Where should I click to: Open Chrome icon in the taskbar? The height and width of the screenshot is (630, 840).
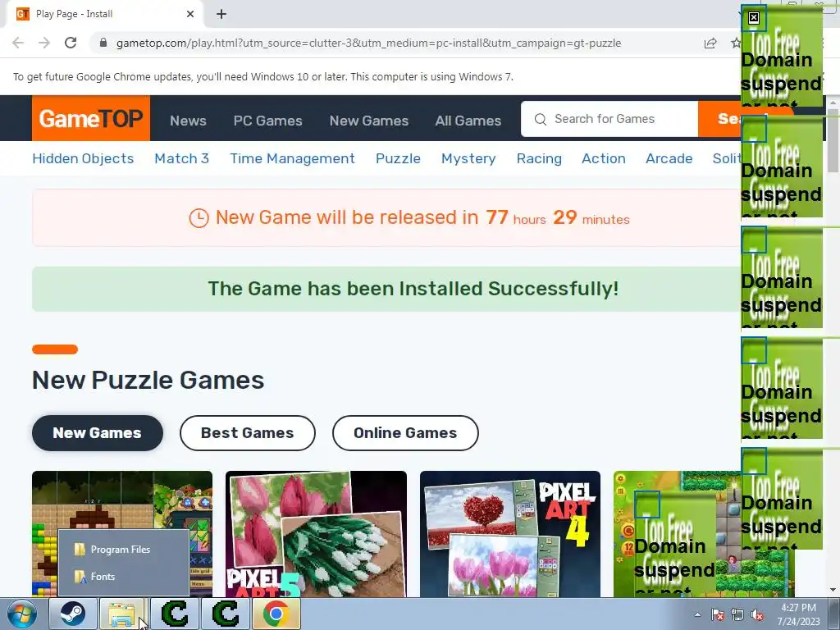coord(276,614)
